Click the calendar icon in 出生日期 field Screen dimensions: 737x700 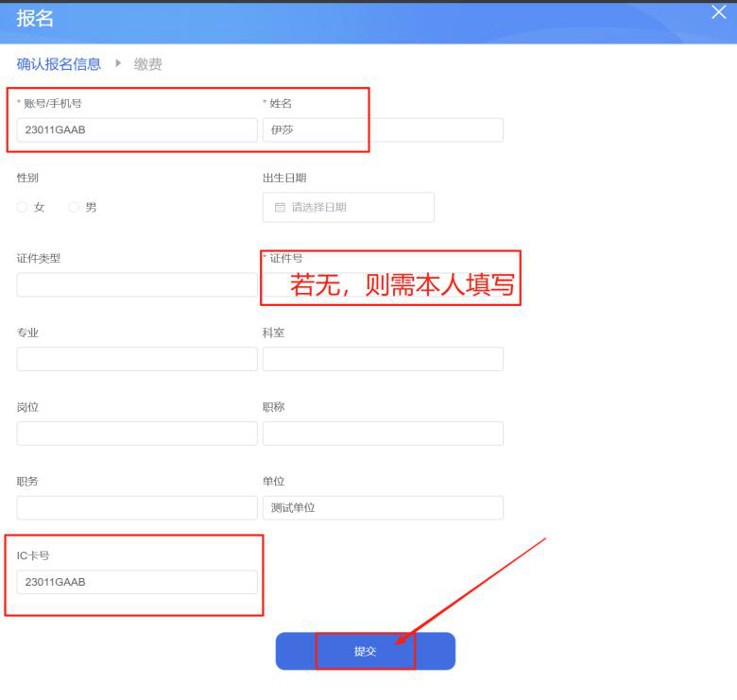(x=280, y=208)
